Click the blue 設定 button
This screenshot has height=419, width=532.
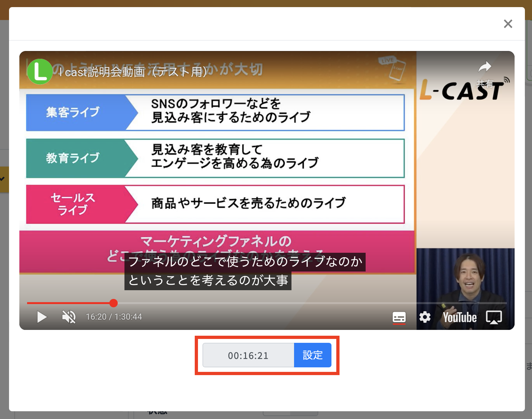313,355
